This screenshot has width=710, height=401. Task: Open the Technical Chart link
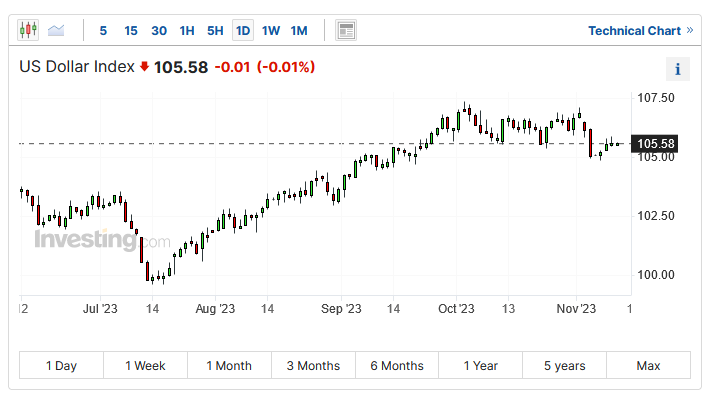[x=640, y=30]
